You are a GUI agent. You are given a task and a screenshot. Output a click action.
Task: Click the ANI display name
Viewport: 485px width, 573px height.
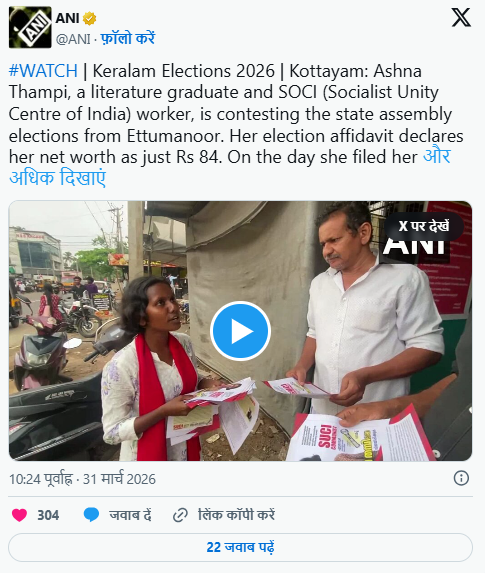tap(67, 18)
